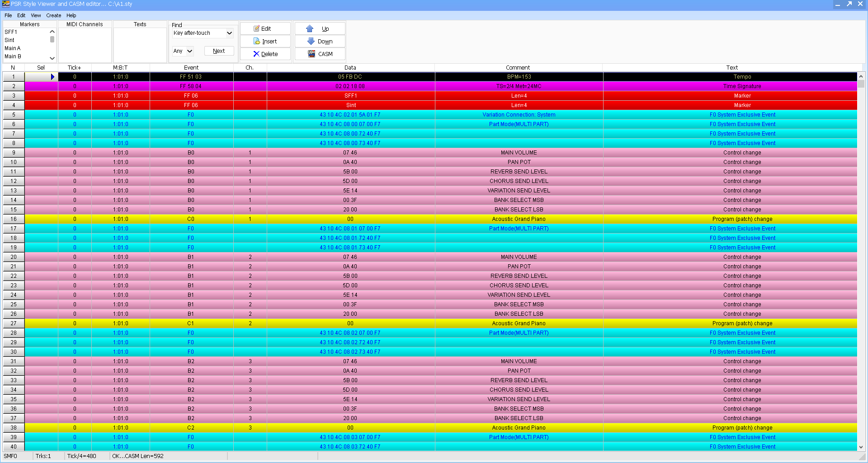Open the Help menu
Viewport: 868px width, 463px height.
point(71,15)
